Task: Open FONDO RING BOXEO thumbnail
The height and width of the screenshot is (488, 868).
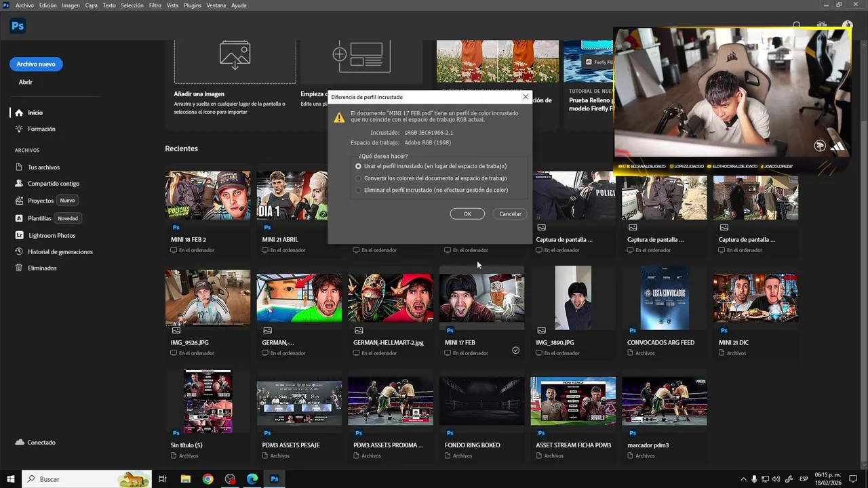Action: [x=481, y=401]
